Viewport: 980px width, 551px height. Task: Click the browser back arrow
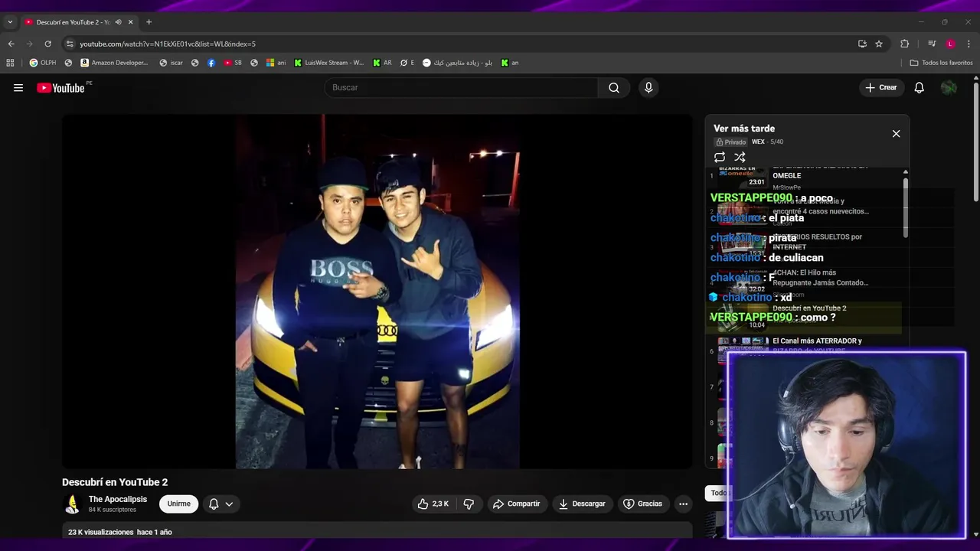coord(11,44)
